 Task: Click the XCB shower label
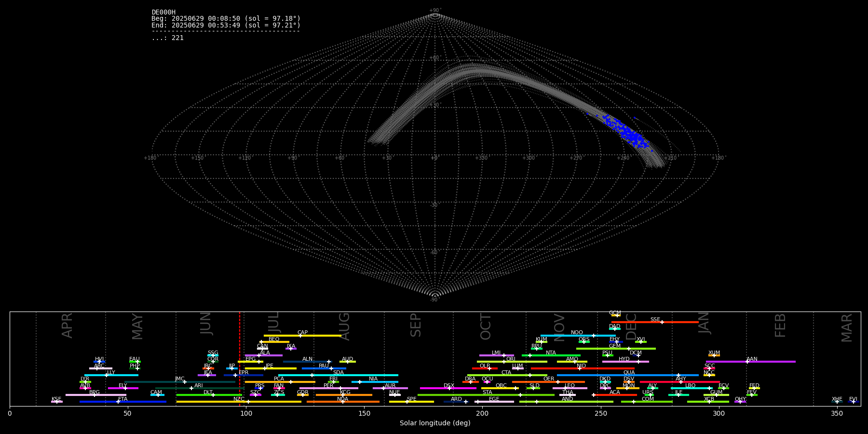click(709, 399)
